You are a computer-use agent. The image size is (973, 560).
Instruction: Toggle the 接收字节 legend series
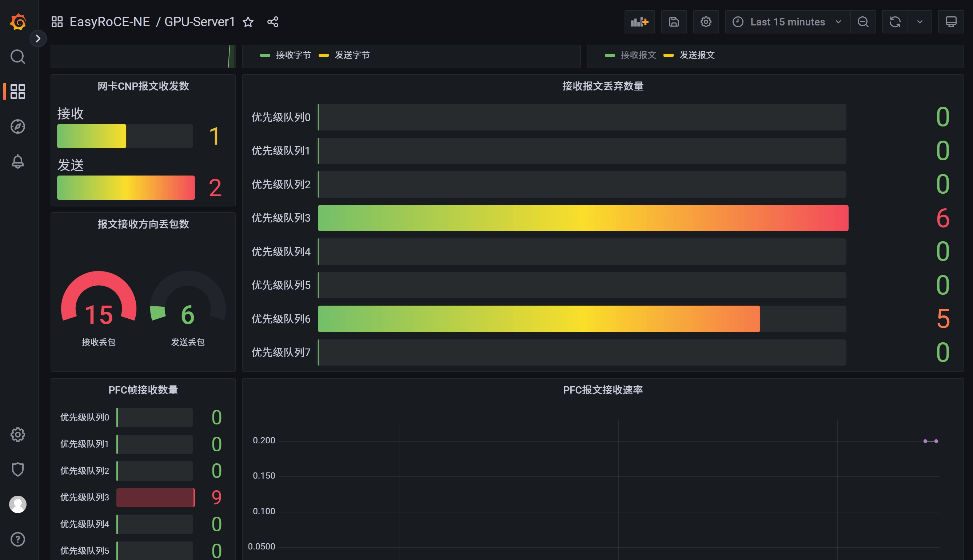tap(293, 55)
